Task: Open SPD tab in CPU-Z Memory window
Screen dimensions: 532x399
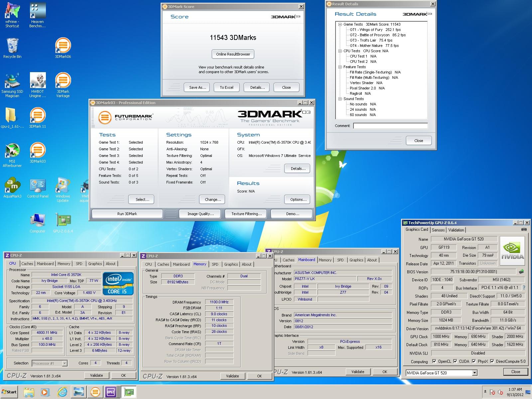Action: [x=215, y=264]
